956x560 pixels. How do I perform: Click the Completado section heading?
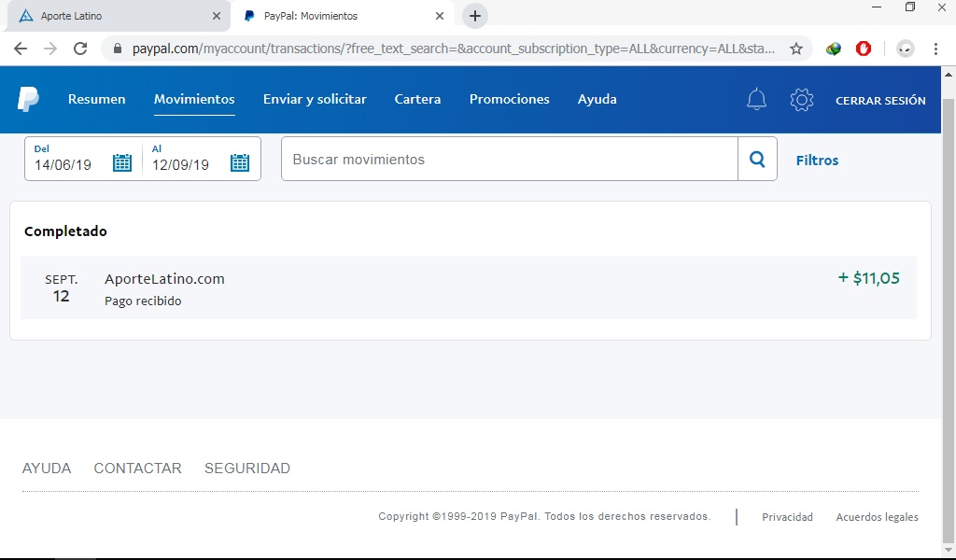(x=66, y=231)
